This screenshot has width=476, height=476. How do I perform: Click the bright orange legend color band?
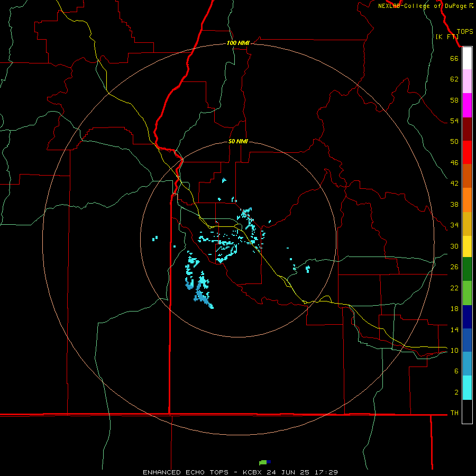[x=467, y=200]
